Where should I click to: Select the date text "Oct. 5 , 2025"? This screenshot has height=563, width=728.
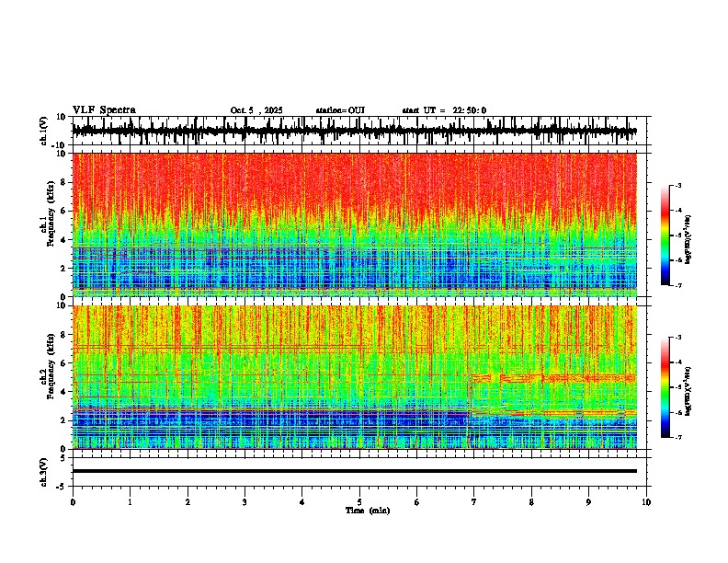pyautogui.click(x=256, y=110)
